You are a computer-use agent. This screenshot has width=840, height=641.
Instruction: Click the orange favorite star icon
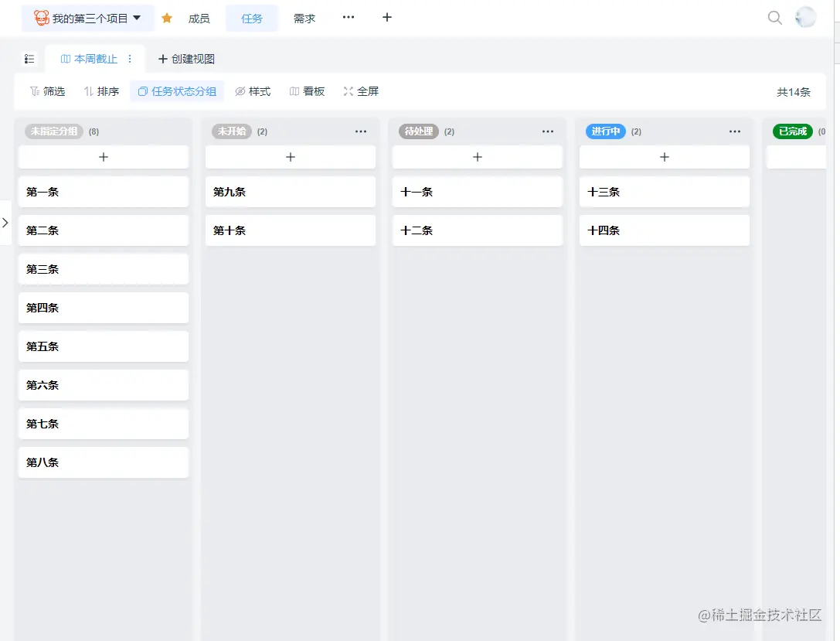click(x=167, y=19)
